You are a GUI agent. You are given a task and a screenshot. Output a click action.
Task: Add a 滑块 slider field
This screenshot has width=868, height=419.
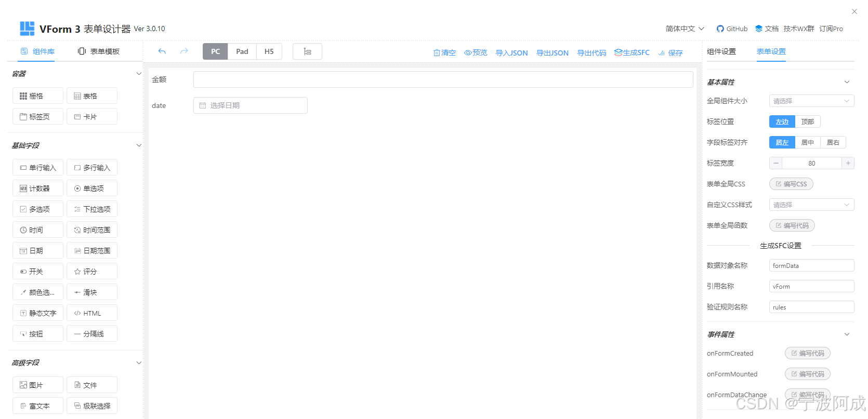pos(92,292)
